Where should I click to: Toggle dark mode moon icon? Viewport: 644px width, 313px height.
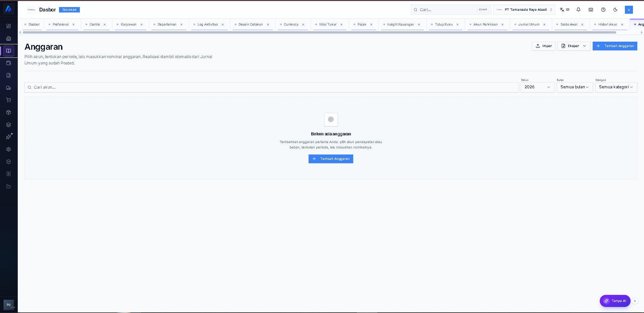pyautogui.click(x=615, y=10)
